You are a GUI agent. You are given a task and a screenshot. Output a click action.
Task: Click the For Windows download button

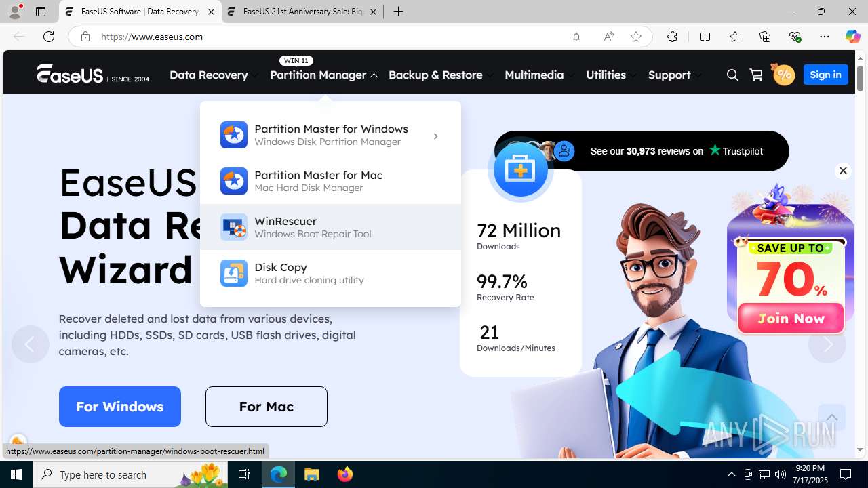pos(120,407)
